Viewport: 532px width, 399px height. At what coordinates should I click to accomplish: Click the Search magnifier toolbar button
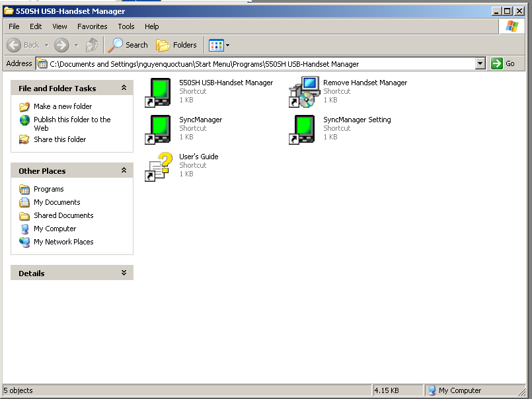point(128,45)
